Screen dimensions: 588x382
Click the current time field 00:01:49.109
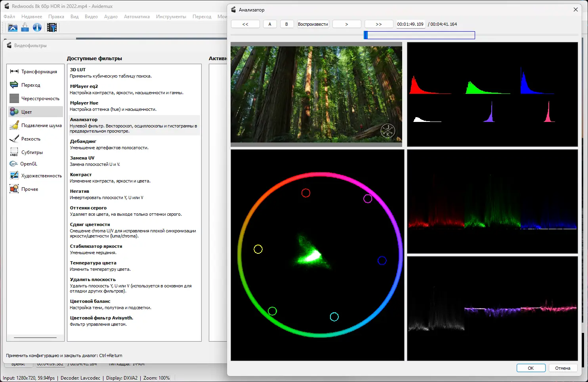pos(410,24)
